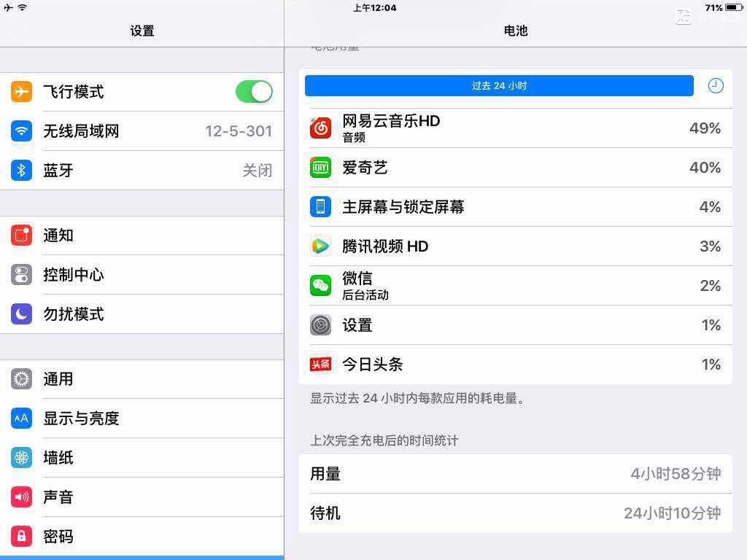Open 无线局域网 Wi-Fi settings
747x560 pixels.
point(142,131)
